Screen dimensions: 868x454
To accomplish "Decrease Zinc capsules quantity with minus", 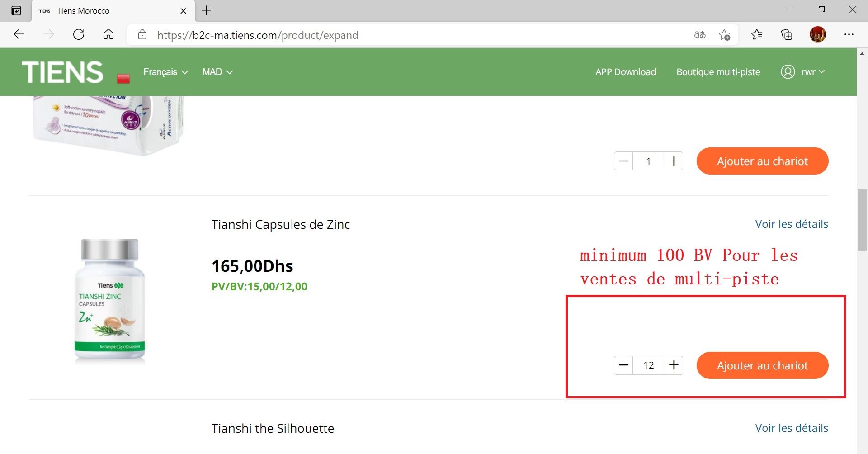I will pos(623,365).
